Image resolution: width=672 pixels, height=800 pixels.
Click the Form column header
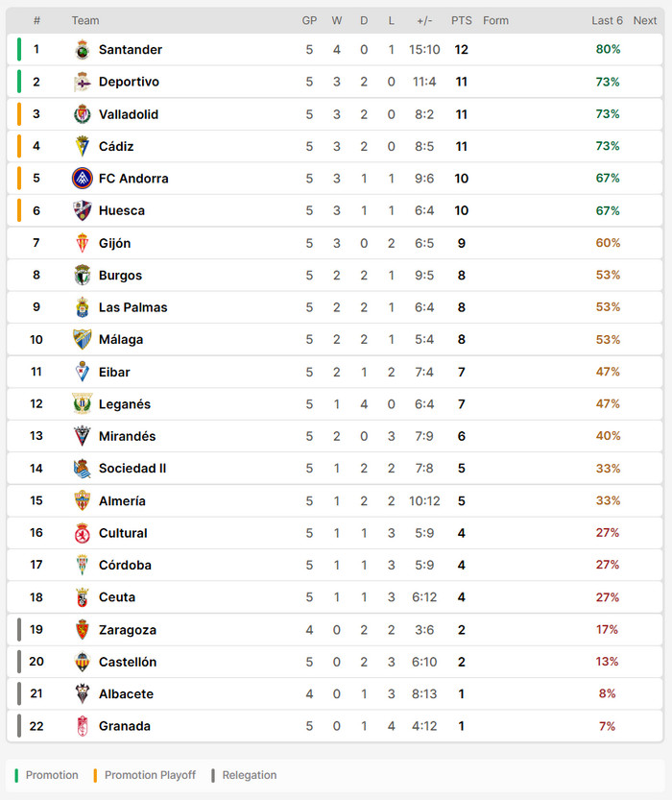495,20
